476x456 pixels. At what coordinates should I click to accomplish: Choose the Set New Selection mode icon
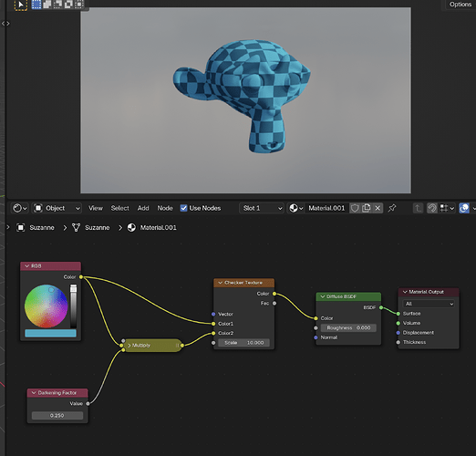tap(36, 5)
